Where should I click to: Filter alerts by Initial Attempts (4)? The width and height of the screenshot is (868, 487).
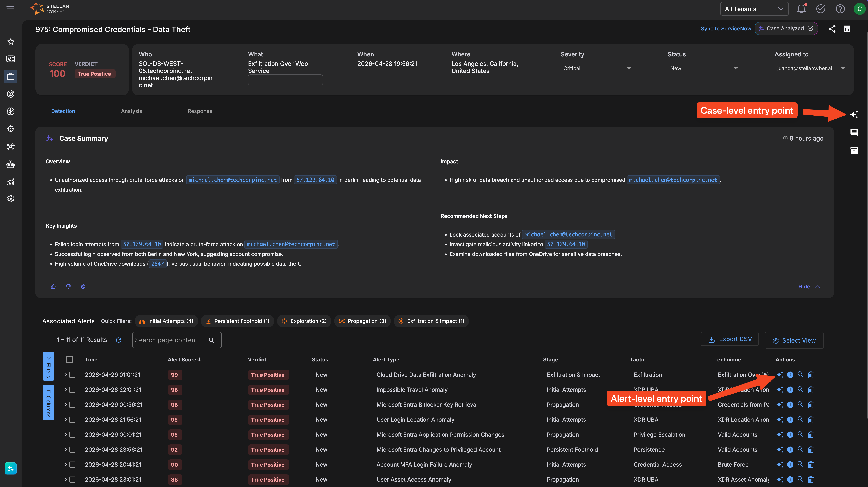coord(166,321)
